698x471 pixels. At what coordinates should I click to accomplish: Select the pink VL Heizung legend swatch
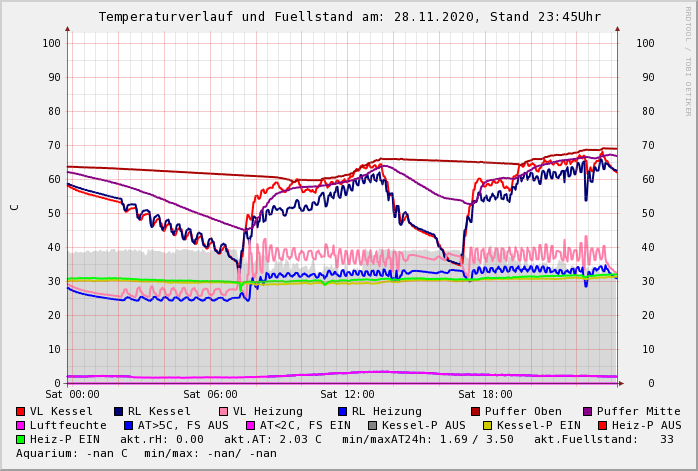(223, 411)
